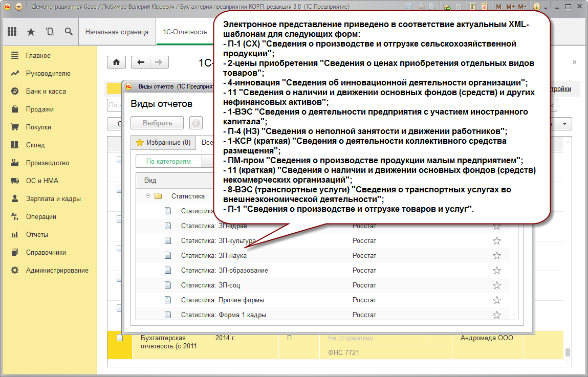Viewport: 588px width, 377px height.
Task: Click the search magnifier icon
Action: (69, 32)
